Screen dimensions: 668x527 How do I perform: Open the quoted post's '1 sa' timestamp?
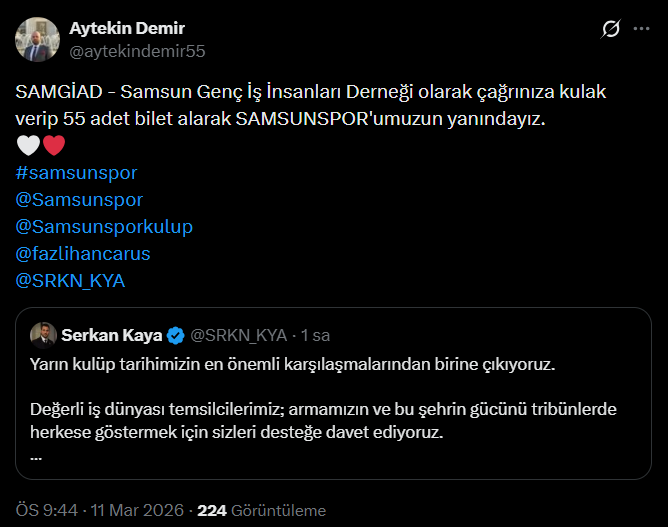(315, 334)
